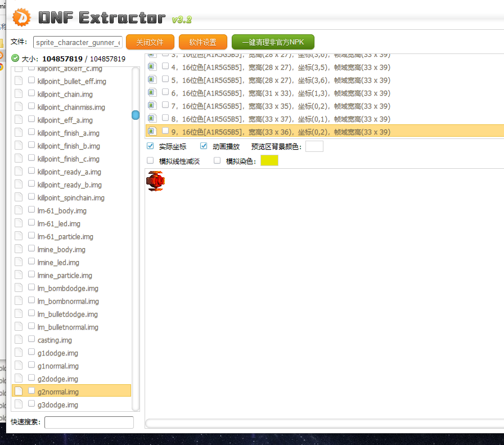Select g2normal.img in the file list
Image resolution: width=504 pixels, height=445 pixels.
coord(58,392)
